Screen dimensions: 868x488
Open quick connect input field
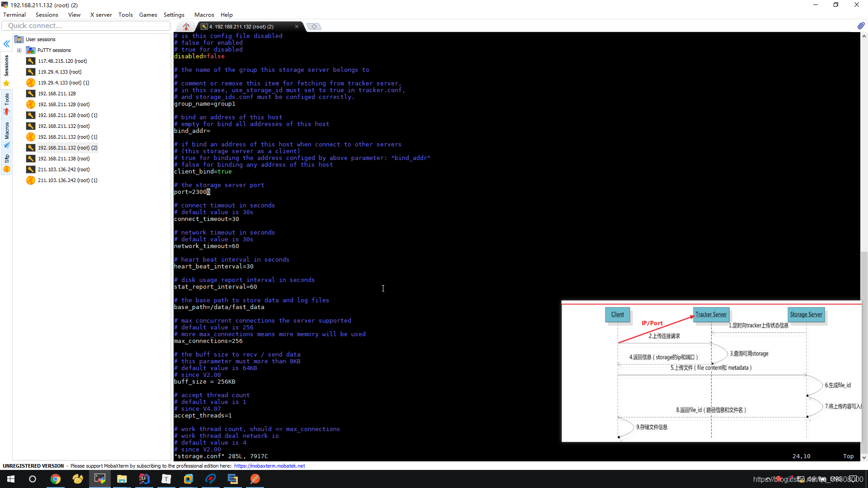(x=88, y=26)
